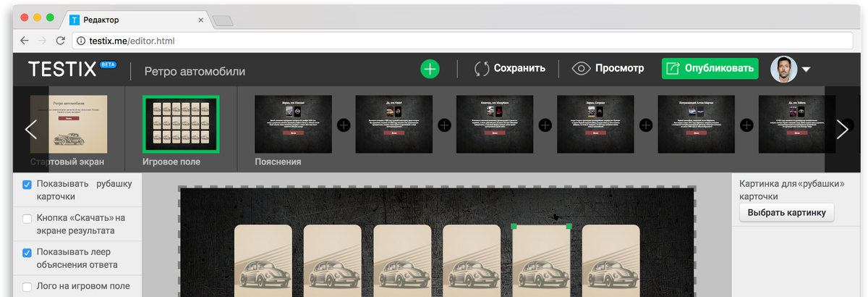The image size is (868, 297).
Task: Click the Ретро автомобили project title
Action: (x=195, y=71)
